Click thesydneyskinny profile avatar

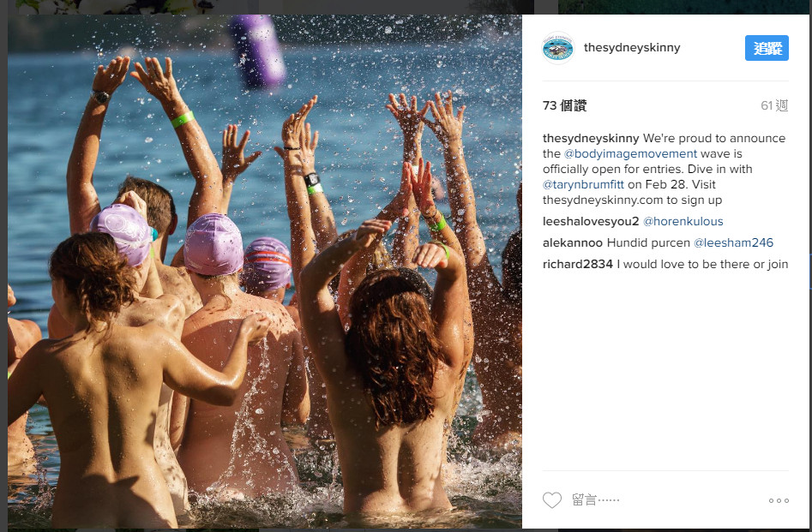pyautogui.click(x=557, y=48)
